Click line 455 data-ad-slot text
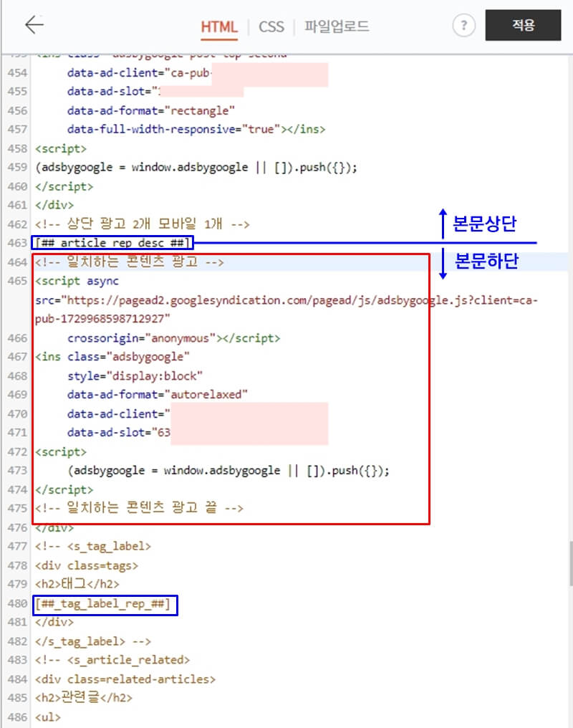The height and width of the screenshot is (728, 573). pos(114,92)
